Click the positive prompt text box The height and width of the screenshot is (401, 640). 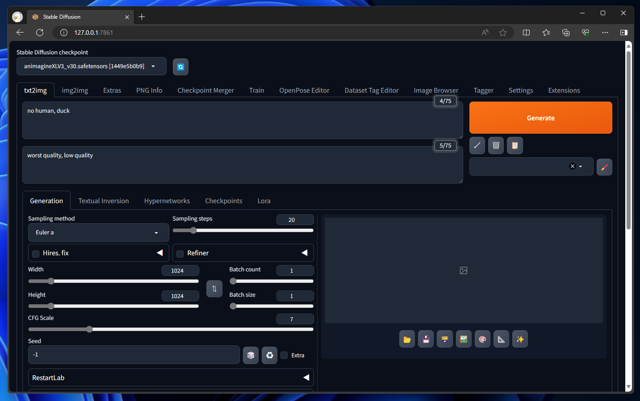point(242,120)
